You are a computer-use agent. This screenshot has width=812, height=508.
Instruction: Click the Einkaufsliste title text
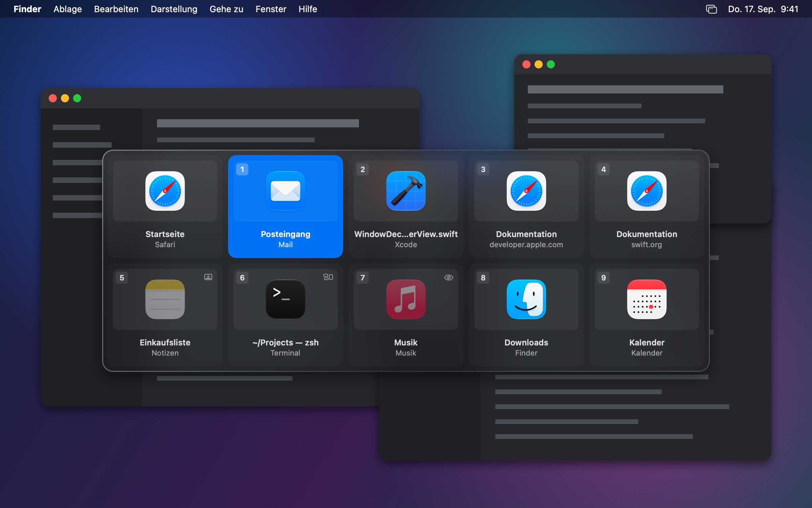[x=165, y=342]
